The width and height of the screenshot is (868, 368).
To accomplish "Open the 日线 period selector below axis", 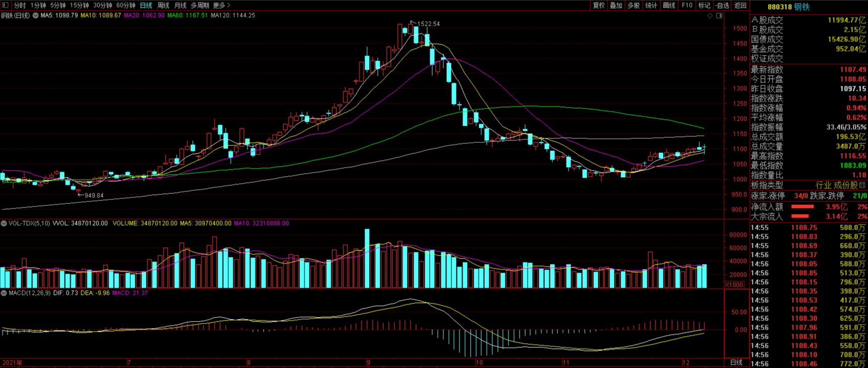I will coord(737,362).
